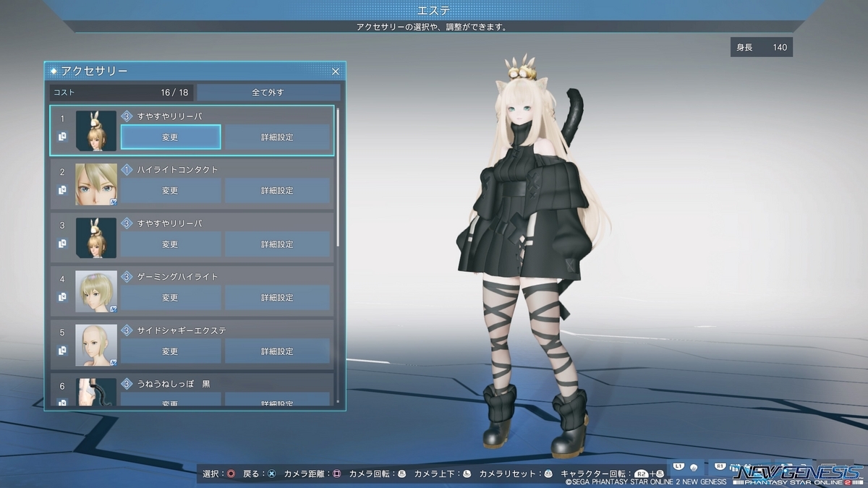Click the cost 3 badge on うねうねしっぽ 黒

(127, 383)
